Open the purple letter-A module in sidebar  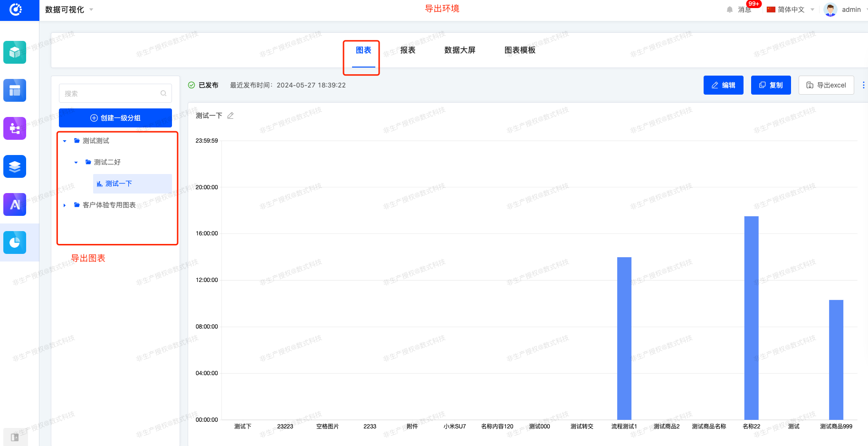pos(15,204)
